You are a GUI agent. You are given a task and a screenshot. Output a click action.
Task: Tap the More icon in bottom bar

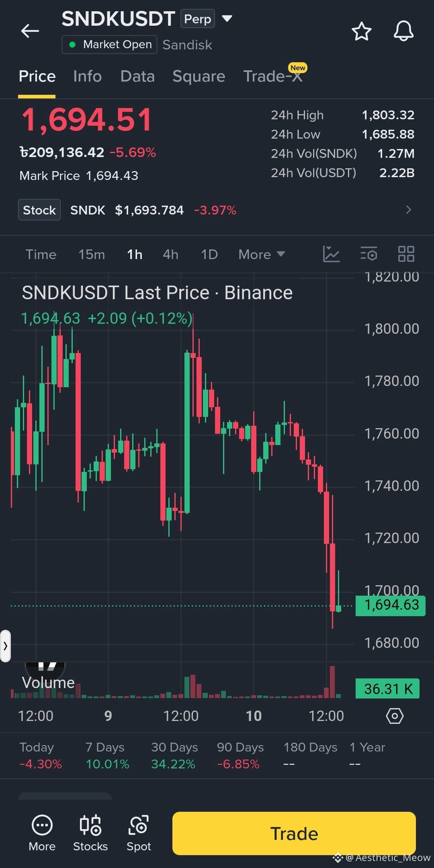click(42, 833)
